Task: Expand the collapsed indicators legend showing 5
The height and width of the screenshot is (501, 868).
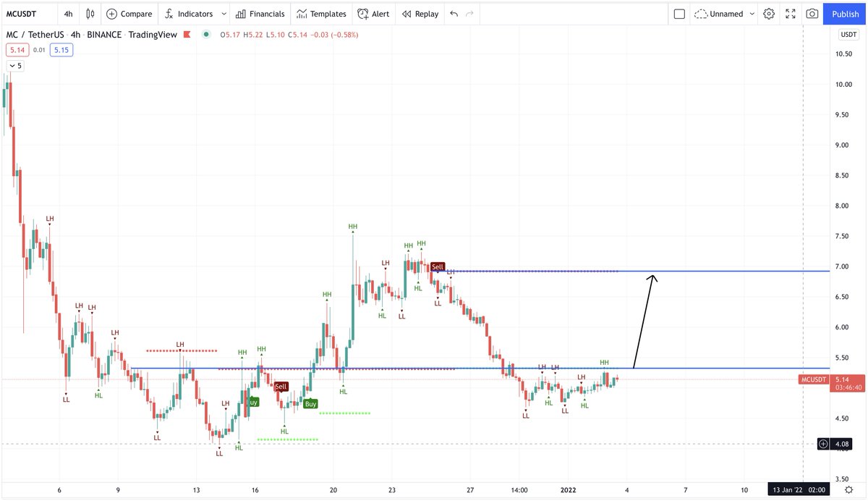Action: click(x=15, y=66)
